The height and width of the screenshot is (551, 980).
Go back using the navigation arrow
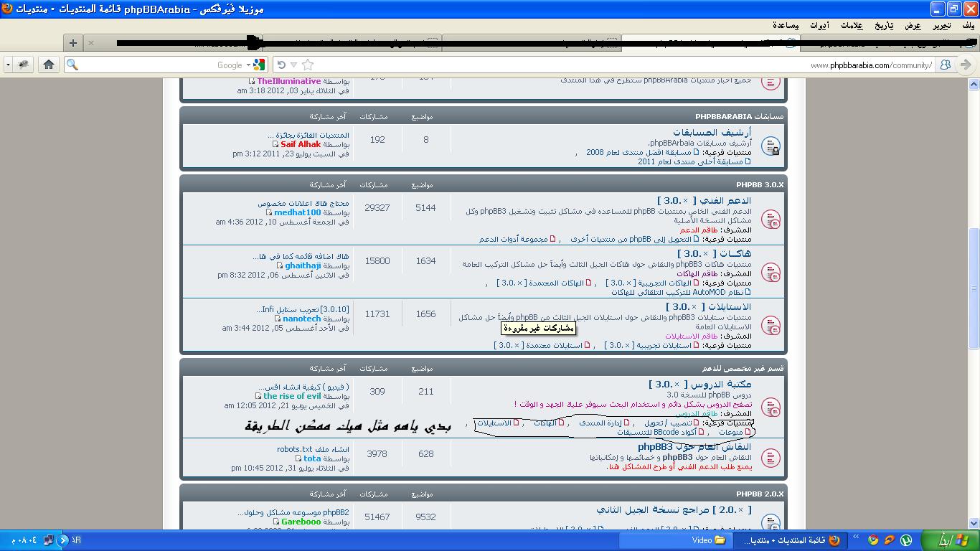[966, 65]
